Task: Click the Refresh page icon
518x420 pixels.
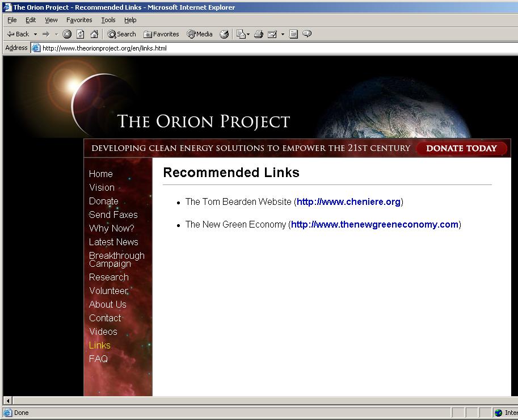Action: (80, 34)
